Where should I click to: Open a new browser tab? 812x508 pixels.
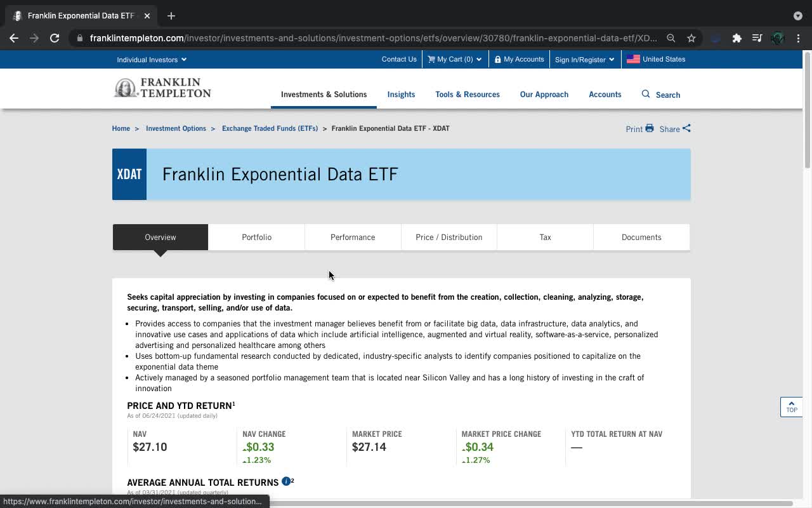[x=171, y=15]
